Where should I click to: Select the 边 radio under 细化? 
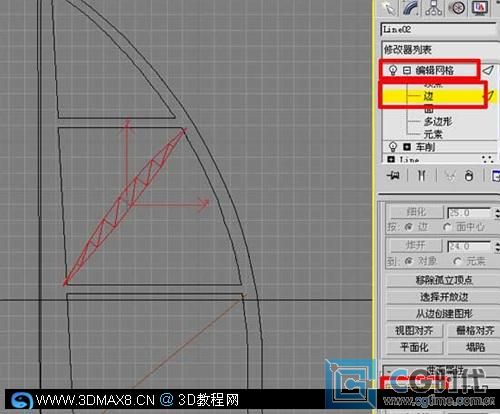point(409,227)
